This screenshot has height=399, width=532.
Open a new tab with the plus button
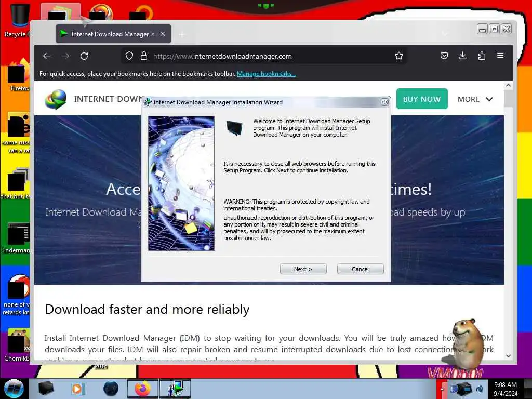[x=182, y=34]
